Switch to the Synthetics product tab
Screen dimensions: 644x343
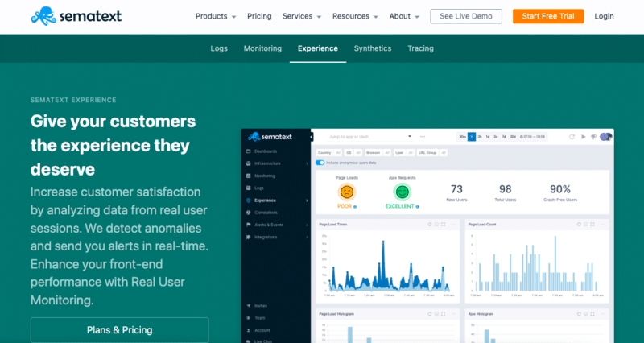[x=373, y=48]
